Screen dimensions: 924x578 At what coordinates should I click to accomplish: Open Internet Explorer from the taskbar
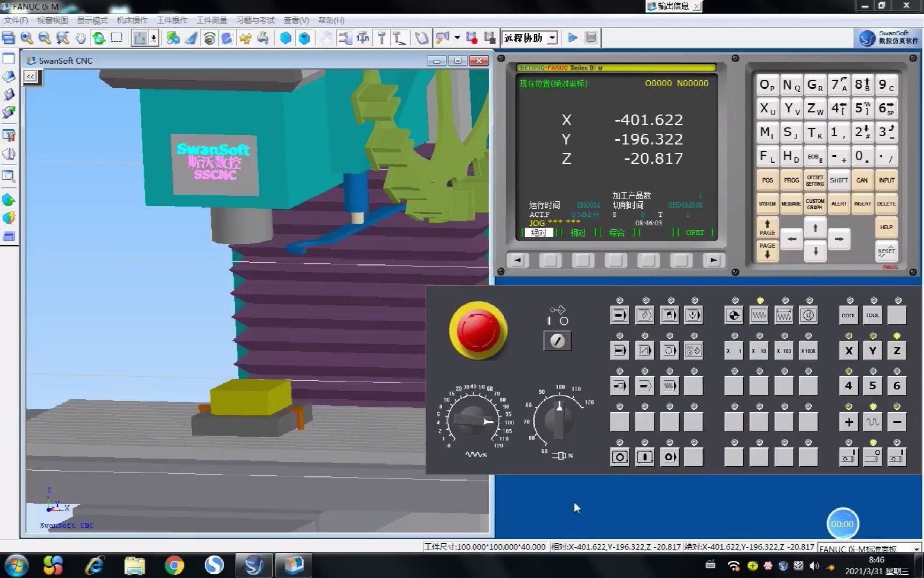[95, 565]
